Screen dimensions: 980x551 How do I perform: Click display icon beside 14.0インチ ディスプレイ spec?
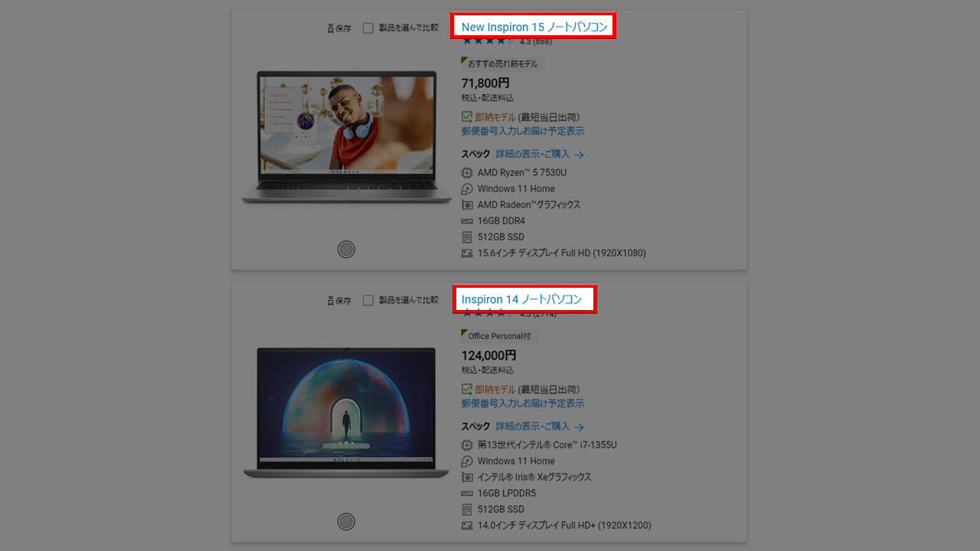pos(467,526)
